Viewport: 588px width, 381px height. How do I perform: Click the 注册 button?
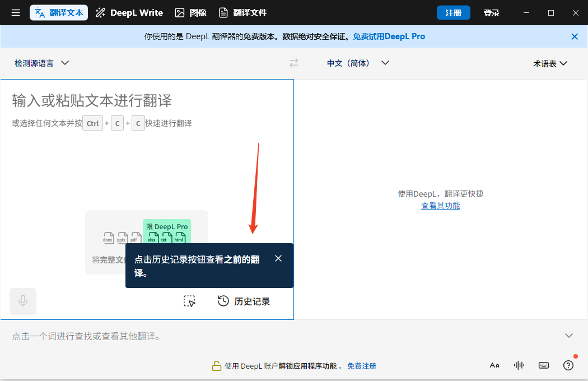[454, 13]
